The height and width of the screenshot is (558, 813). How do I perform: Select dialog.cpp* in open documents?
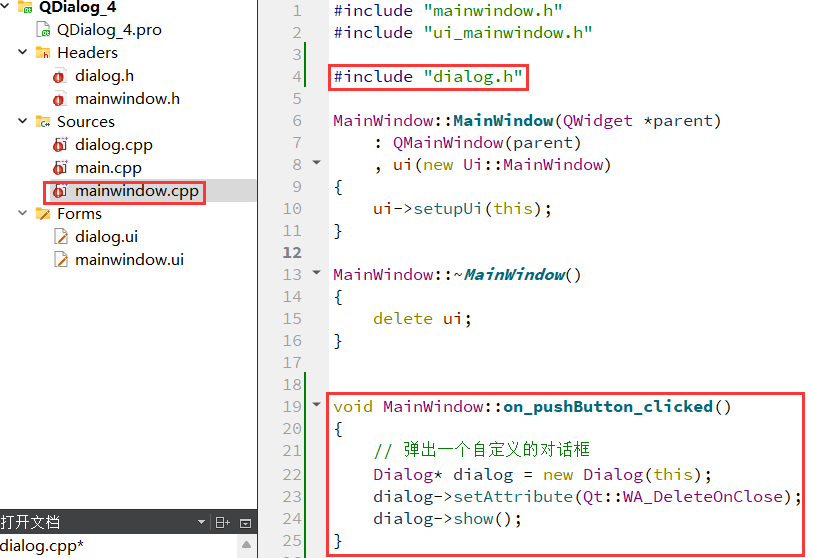pyautogui.click(x=41, y=546)
